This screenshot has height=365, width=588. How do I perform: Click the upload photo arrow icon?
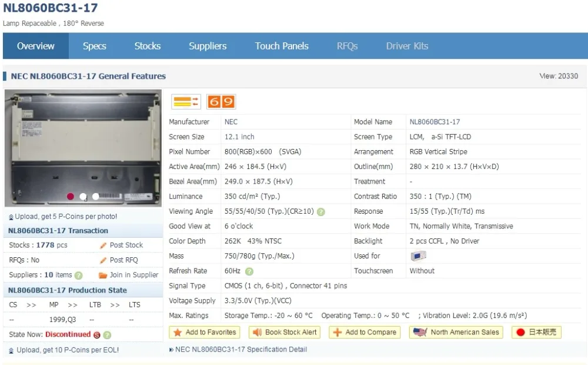(x=11, y=217)
